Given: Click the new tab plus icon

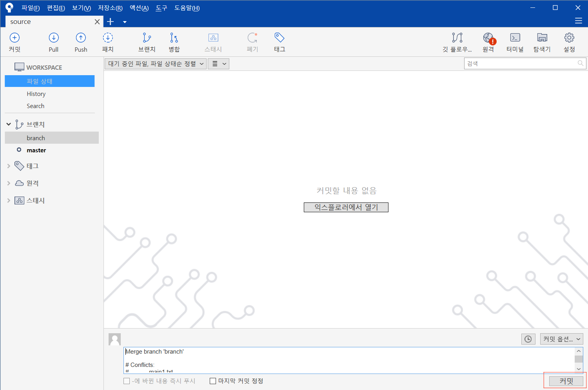Looking at the screenshot, I should click(111, 22).
